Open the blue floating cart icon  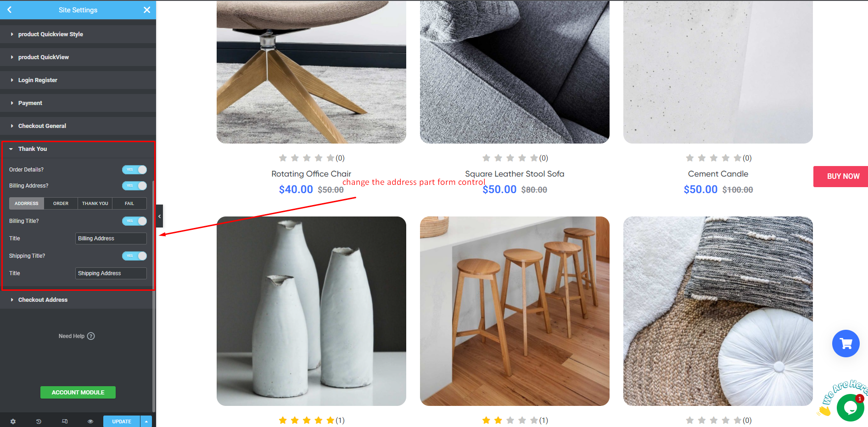pyautogui.click(x=846, y=344)
